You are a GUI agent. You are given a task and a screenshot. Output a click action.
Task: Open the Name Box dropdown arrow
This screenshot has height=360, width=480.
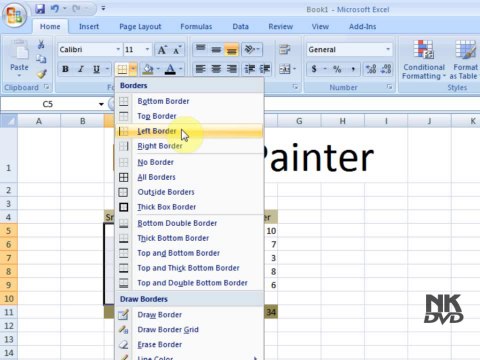(101, 104)
